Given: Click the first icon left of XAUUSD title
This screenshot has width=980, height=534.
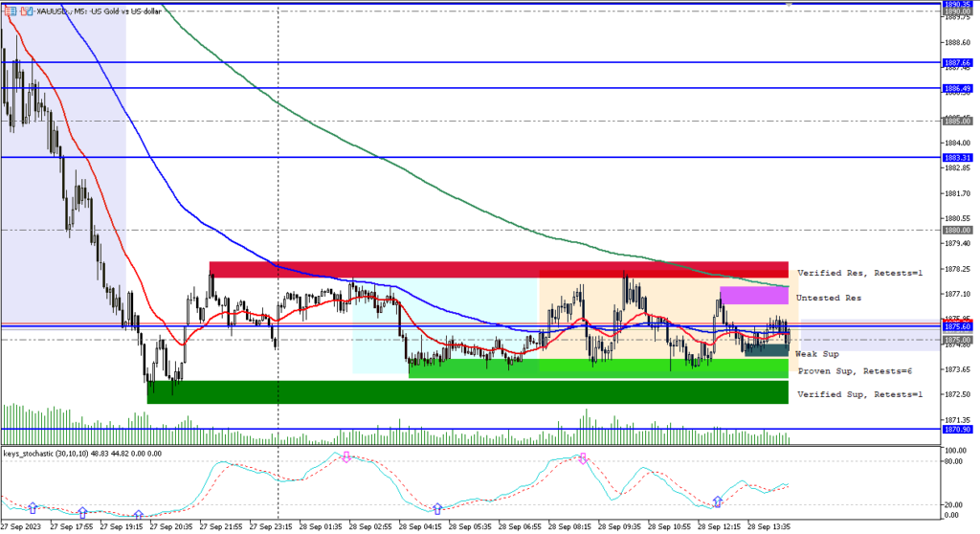Looking at the screenshot, I should pyautogui.click(x=9, y=10).
